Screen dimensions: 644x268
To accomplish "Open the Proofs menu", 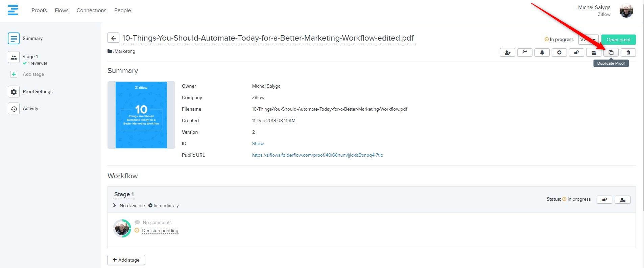I will click(39, 10).
